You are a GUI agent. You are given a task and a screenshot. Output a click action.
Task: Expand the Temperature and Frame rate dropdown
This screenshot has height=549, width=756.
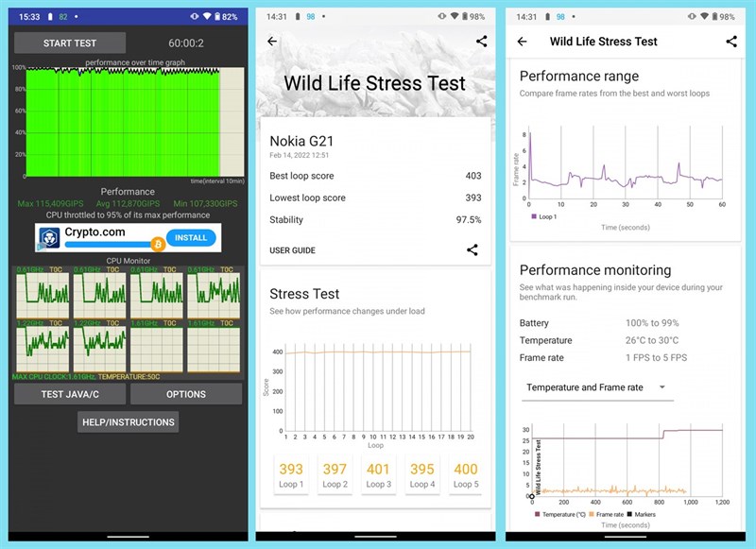pos(597,387)
